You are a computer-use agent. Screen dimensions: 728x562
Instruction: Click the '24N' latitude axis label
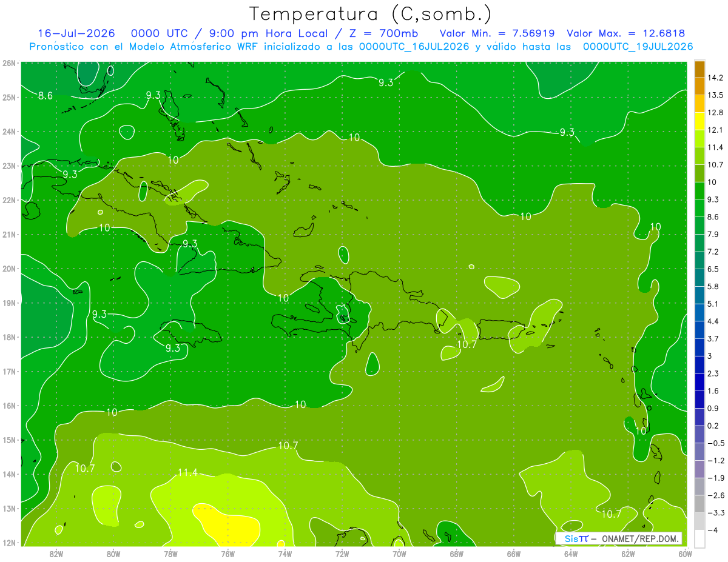(9, 132)
